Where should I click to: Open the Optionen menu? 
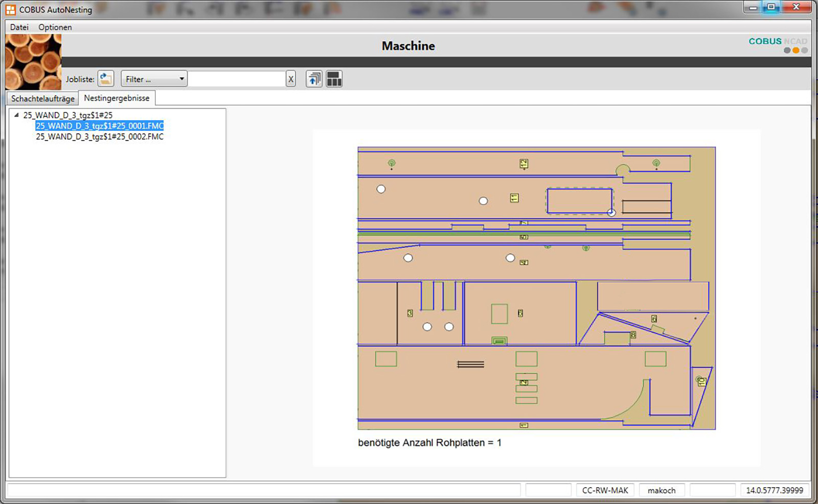click(55, 27)
